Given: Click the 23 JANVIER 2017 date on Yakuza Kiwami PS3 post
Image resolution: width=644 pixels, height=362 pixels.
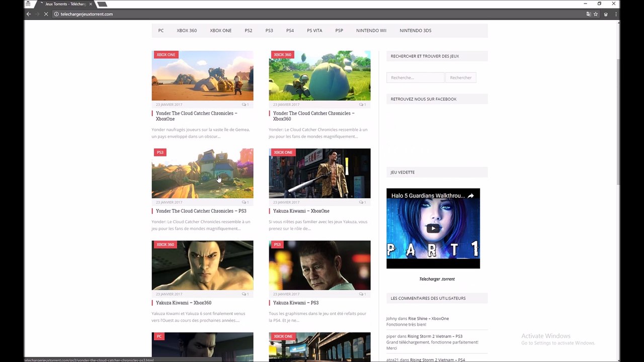Looking at the screenshot, I should point(286,294).
